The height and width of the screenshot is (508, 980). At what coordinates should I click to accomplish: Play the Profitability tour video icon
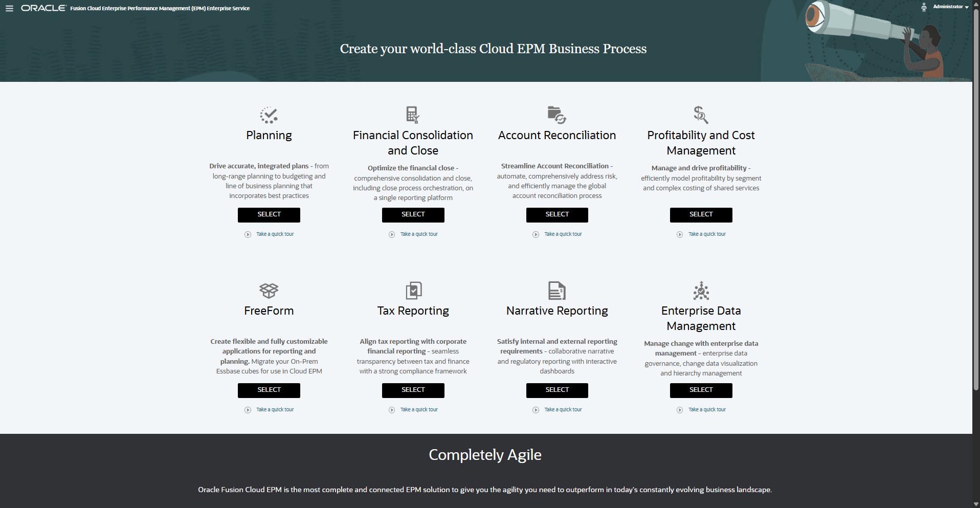point(680,234)
